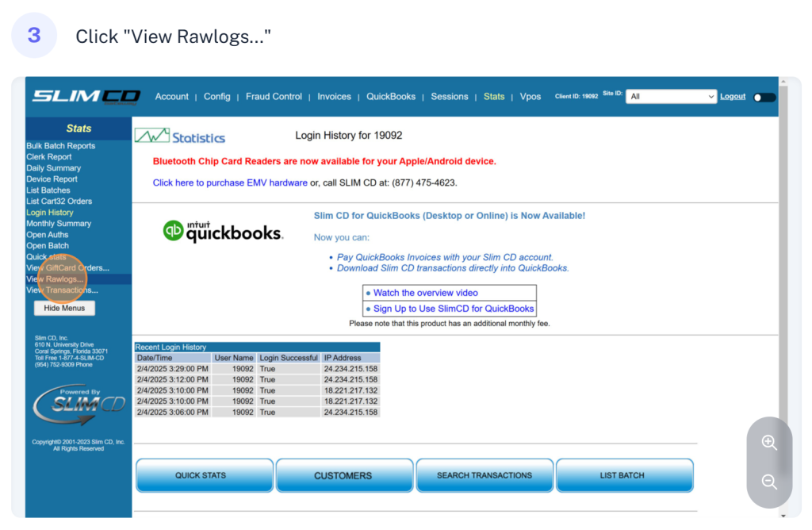Open the Watch the overview video link
This screenshot has height=530, width=812.
[426, 293]
